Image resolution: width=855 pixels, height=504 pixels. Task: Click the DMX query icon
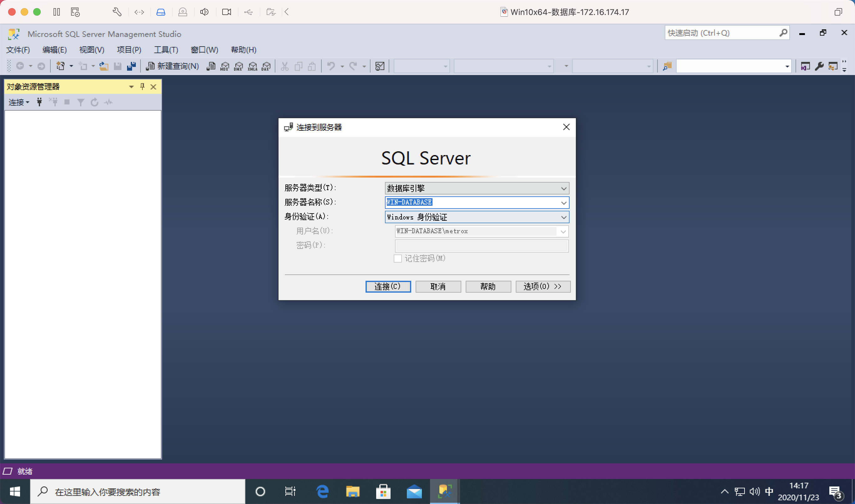pyautogui.click(x=239, y=66)
